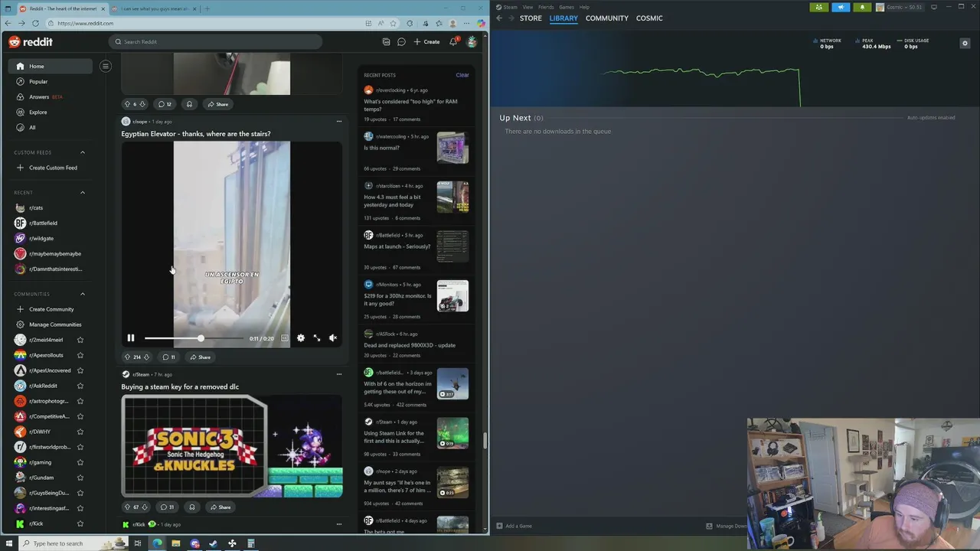Open r/Battlefield from Recent list
The height and width of the screenshot is (551, 980).
(51, 223)
